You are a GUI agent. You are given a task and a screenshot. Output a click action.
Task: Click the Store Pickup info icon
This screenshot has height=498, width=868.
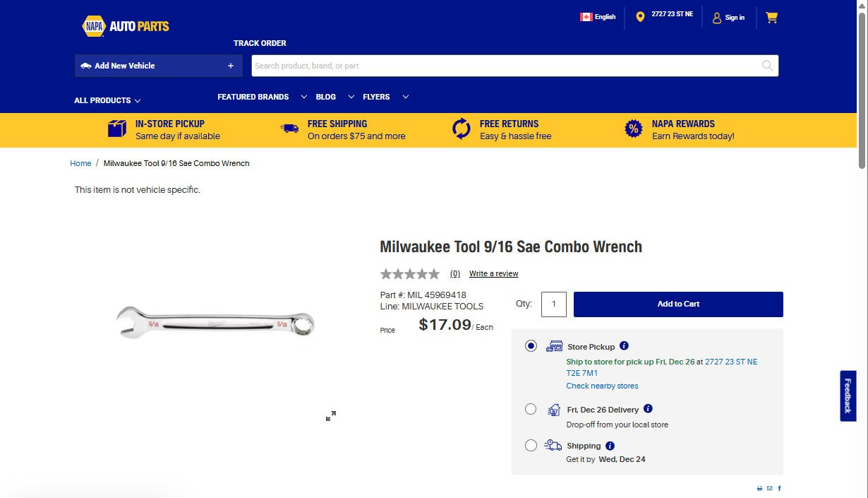(624, 345)
